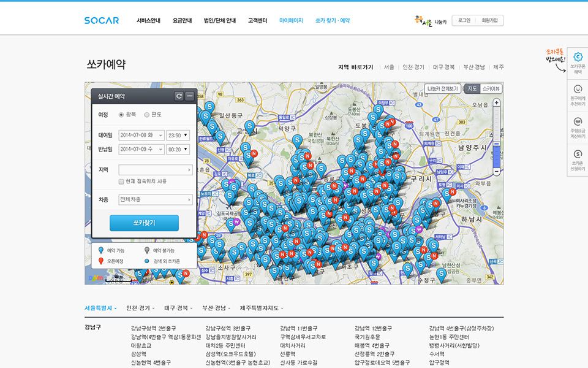This screenshot has width=588, height=368.
Task: Expand the 차종 전체차종 dropdown
Action: [156, 199]
